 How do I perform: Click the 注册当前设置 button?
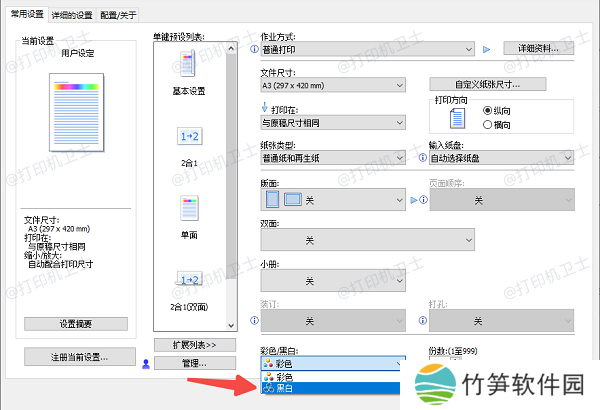79,356
